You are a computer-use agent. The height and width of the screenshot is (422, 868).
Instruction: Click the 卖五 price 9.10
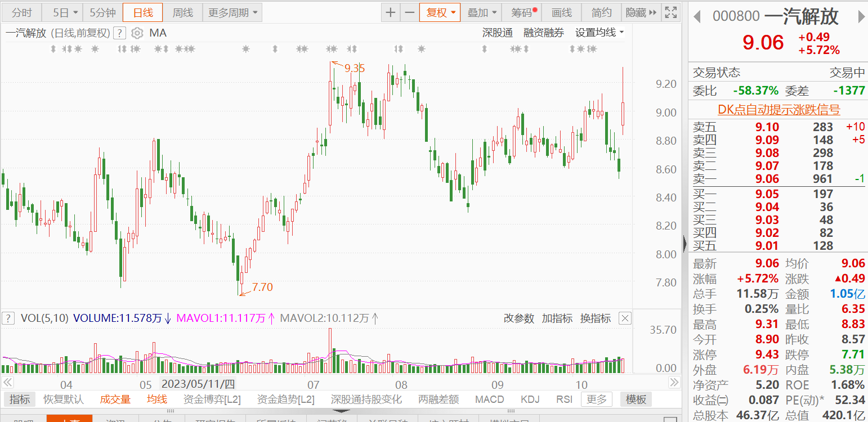click(767, 127)
